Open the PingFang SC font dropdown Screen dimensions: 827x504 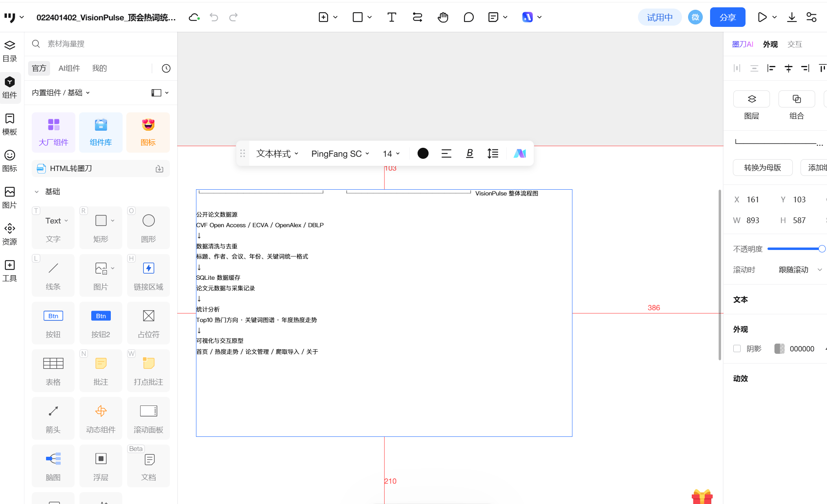340,153
